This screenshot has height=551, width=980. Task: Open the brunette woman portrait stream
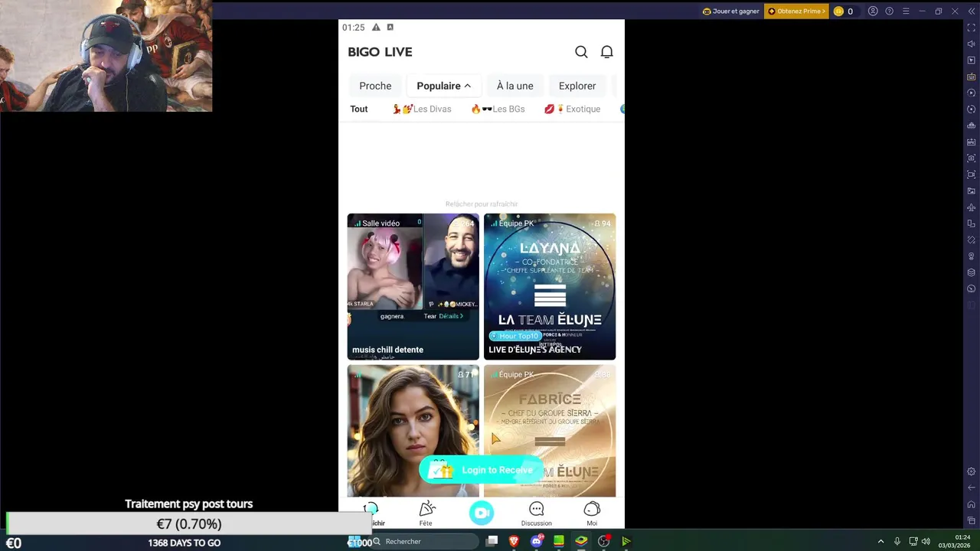pos(413,431)
